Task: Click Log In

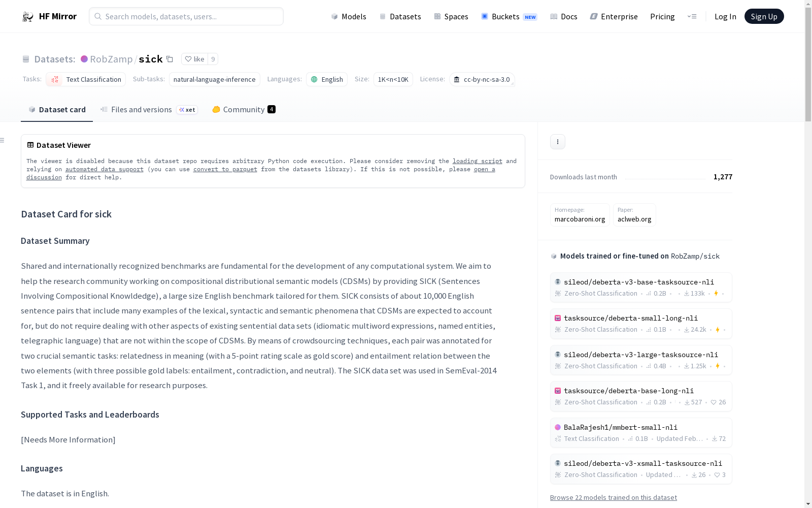Action: click(x=725, y=17)
